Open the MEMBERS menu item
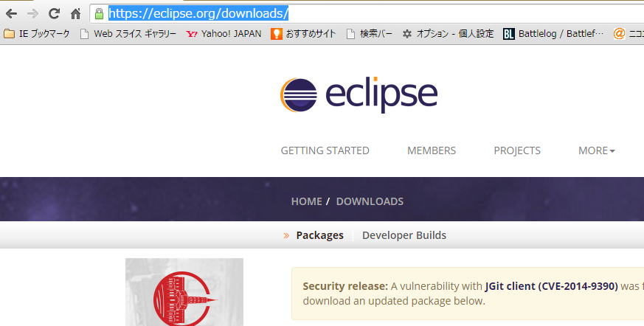 click(432, 150)
